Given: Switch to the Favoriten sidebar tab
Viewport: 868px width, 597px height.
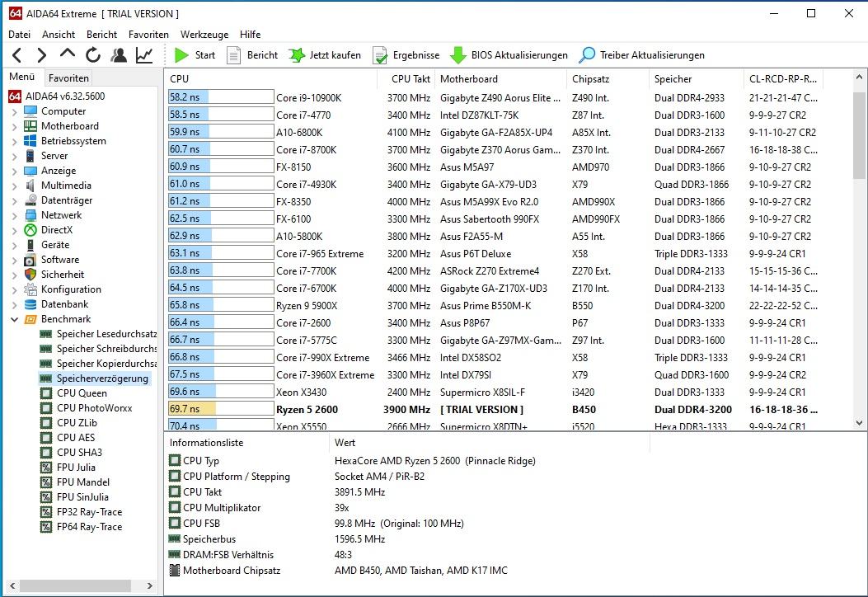Looking at the screenshot, I should click(x=68, y=78).
